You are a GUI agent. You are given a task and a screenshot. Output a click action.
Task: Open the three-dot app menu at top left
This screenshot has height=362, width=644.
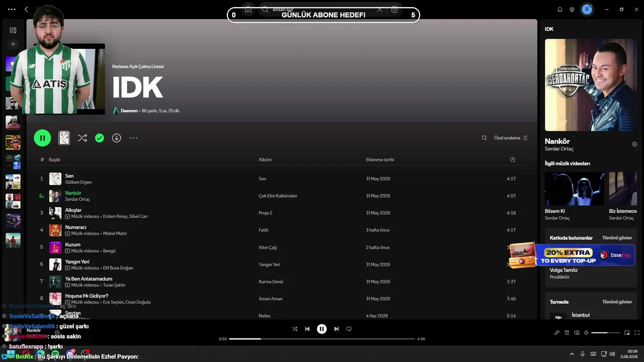(12, 10)
